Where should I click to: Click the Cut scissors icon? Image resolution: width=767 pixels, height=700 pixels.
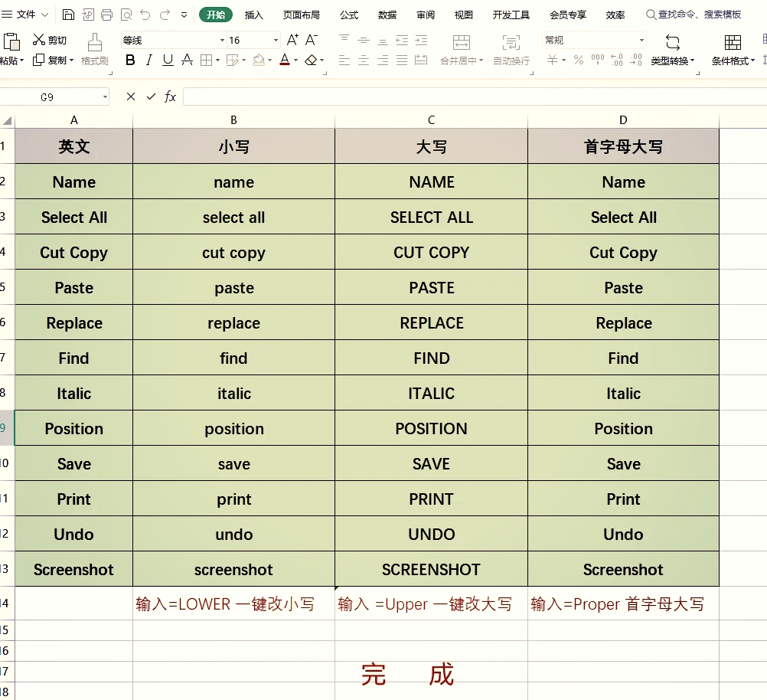pyautogui.click(x=38, y=40)
